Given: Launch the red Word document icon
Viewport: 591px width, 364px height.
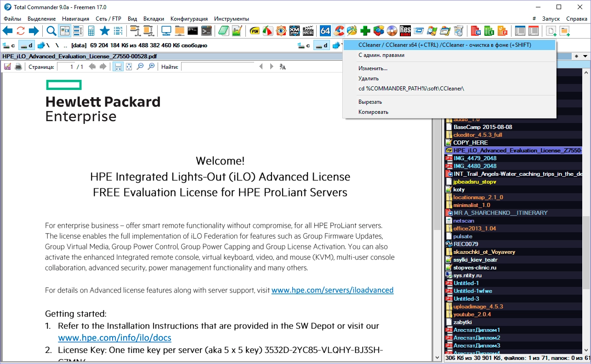Looking at the screenshot, I should coord(476,31).
